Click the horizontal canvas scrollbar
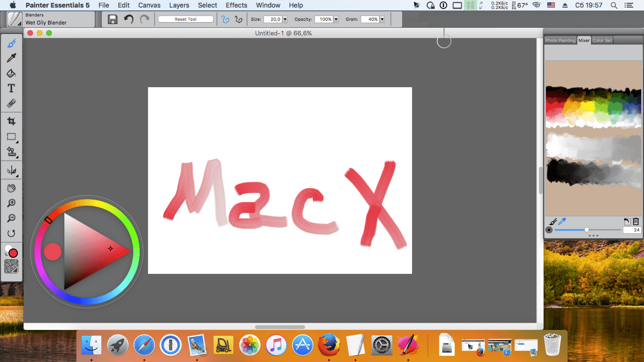644x362 pixels. tap(280, 327)
